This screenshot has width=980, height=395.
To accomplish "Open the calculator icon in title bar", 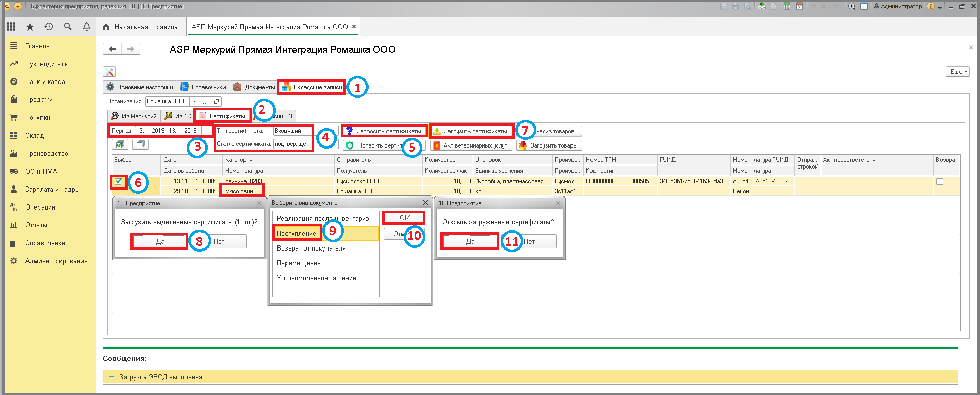I will [787, 6].
